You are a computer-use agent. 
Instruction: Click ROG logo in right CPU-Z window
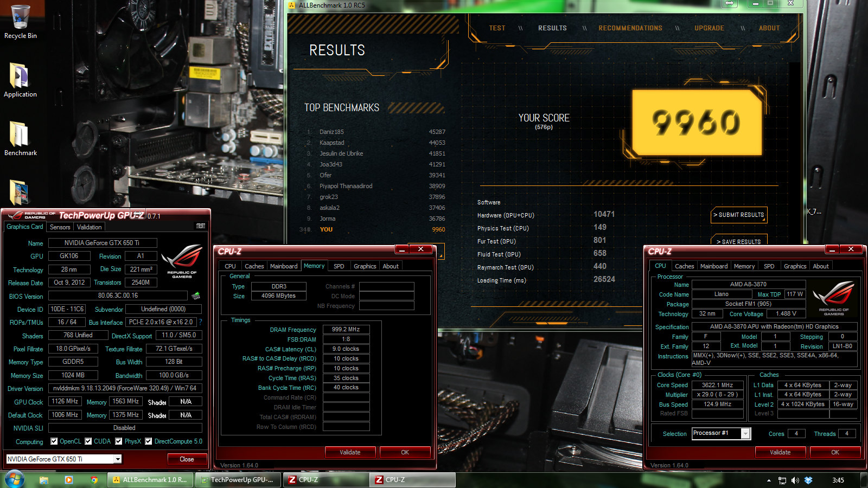(x=834, y=299)
